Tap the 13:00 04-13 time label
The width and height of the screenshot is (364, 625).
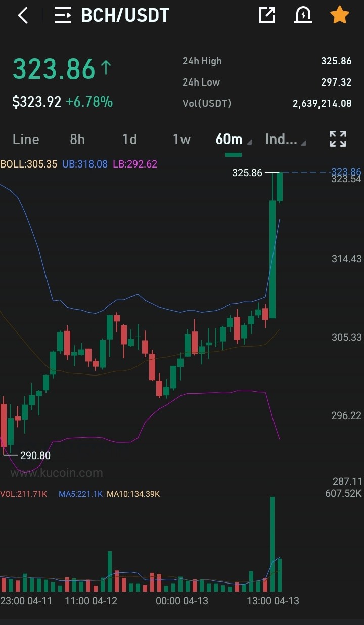273,601
